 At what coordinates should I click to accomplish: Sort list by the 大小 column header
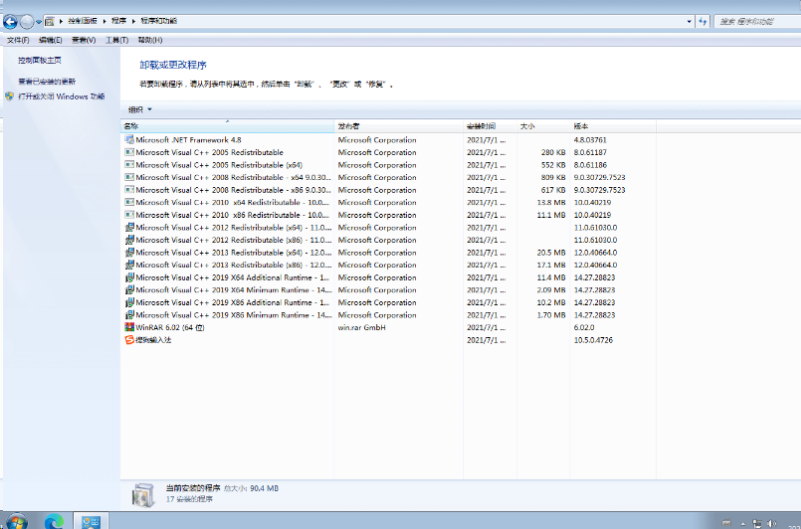click(543, 126)
